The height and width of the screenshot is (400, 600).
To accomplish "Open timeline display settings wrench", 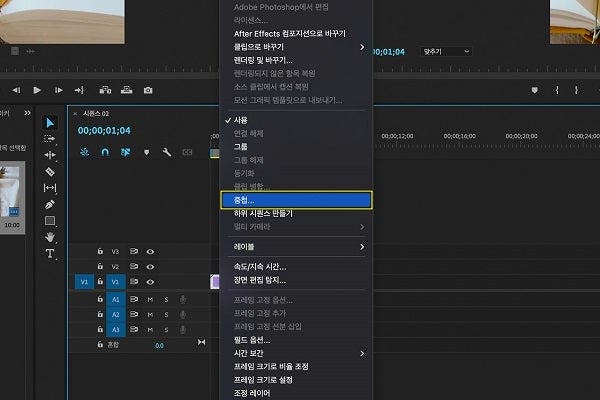I will [x=166, y=152].
